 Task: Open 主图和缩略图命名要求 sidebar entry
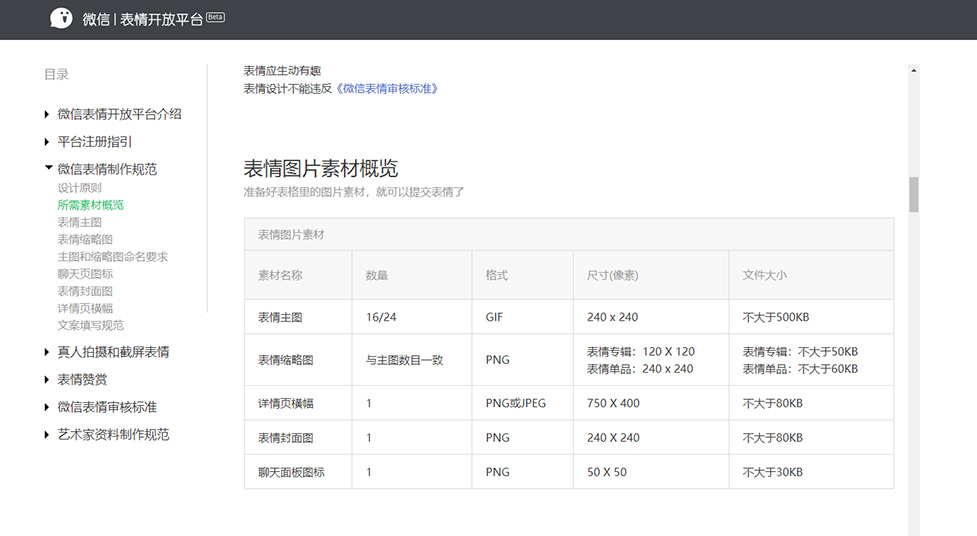[x=112, y=257]
